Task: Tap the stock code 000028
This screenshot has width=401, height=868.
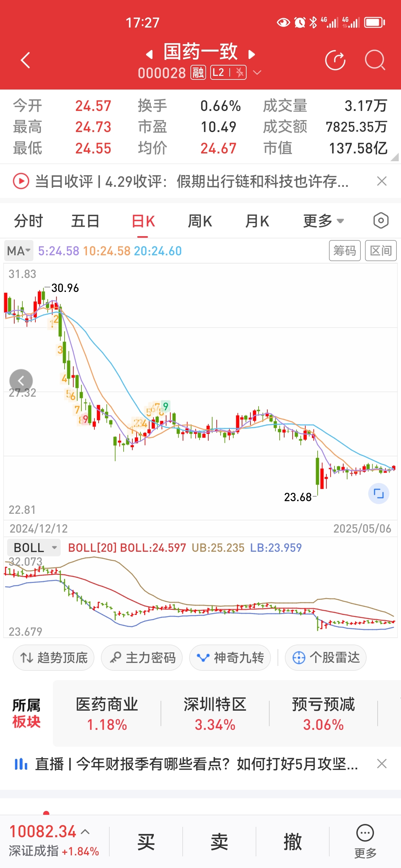Action: [162, 73]
